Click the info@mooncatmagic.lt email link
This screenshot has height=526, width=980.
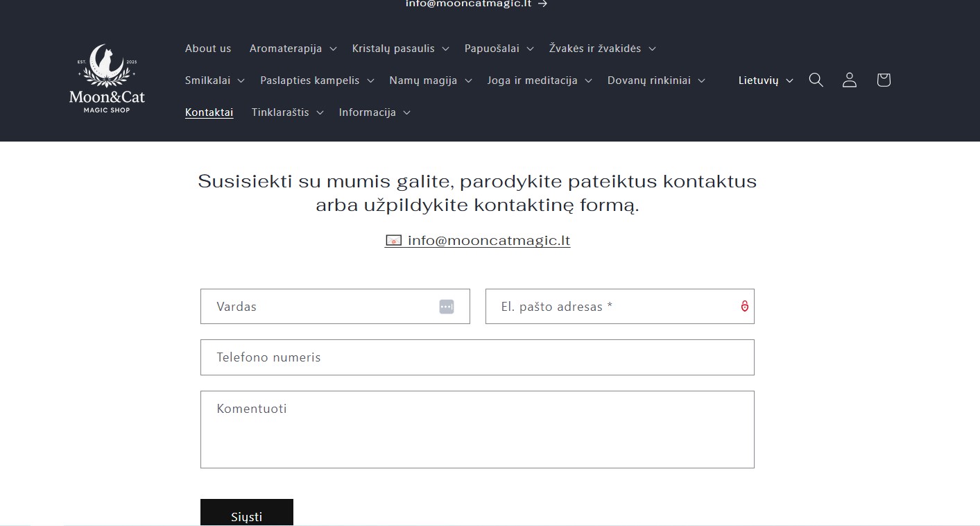[488, 241]
